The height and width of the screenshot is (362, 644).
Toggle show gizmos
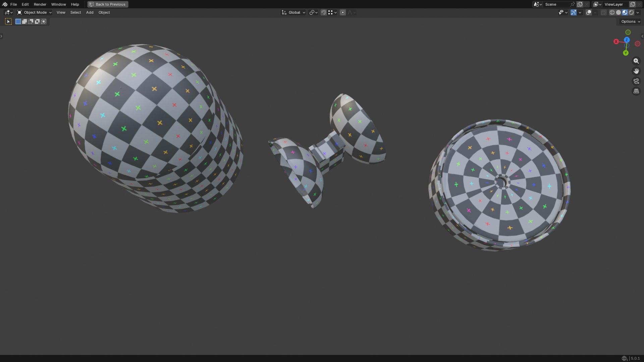[574, 12]
